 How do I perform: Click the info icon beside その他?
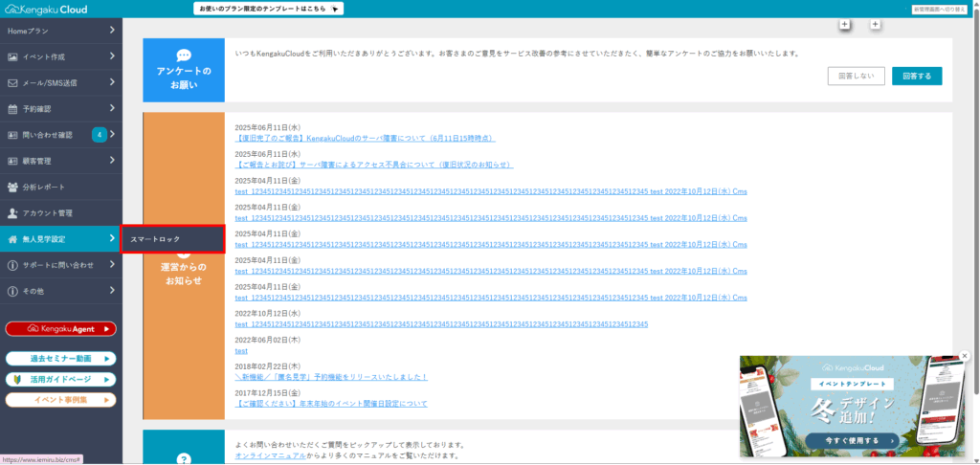[x=12, y=291]
